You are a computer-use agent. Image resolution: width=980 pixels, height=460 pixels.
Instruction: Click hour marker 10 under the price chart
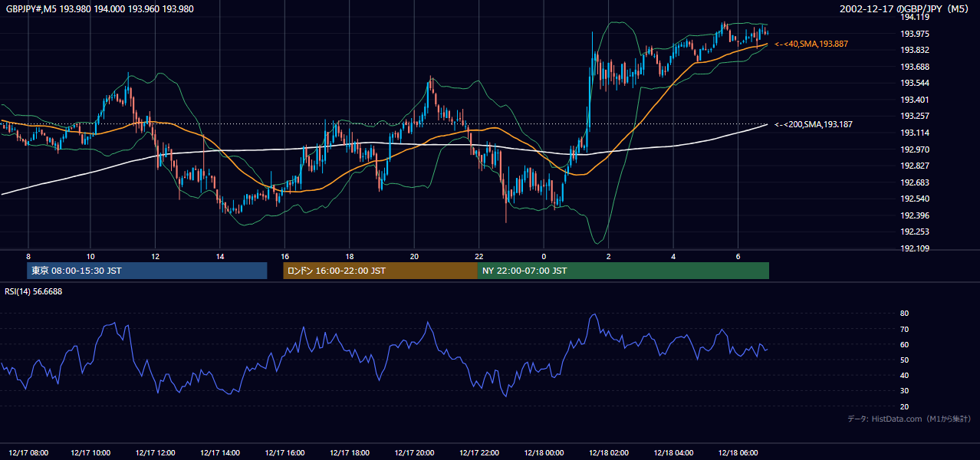90,256
